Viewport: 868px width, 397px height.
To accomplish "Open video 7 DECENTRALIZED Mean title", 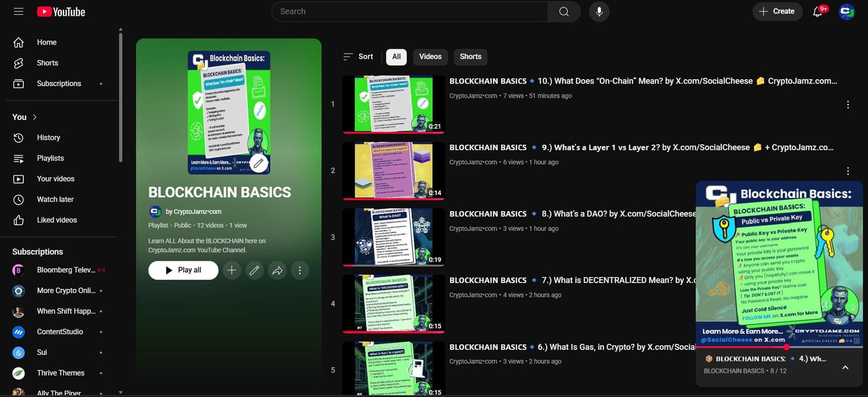I will click(572, 280).
